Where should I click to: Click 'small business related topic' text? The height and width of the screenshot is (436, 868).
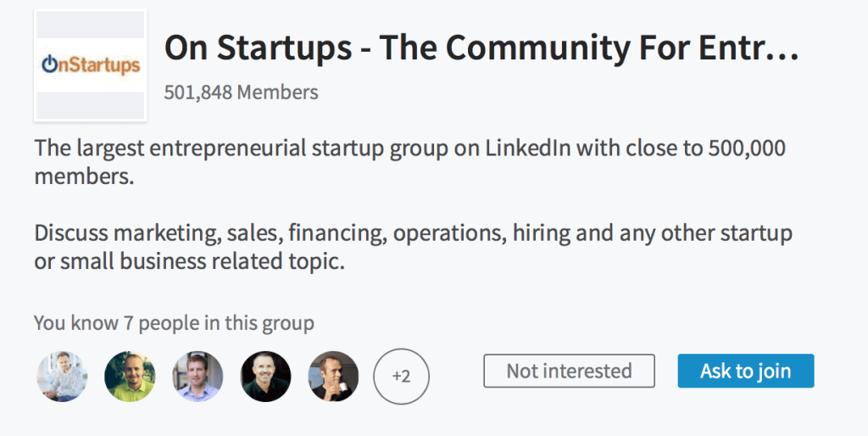[x=202, y=261]
